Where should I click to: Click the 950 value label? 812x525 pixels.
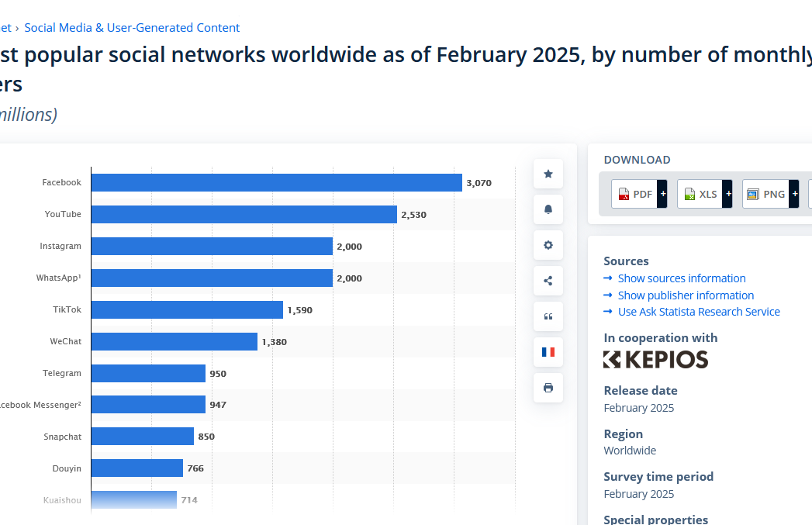[x=218, y=374]
